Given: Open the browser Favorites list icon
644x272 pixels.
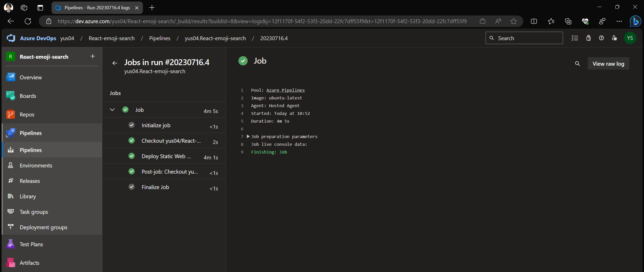Looking at the screenshot, I should pos(551,21).
